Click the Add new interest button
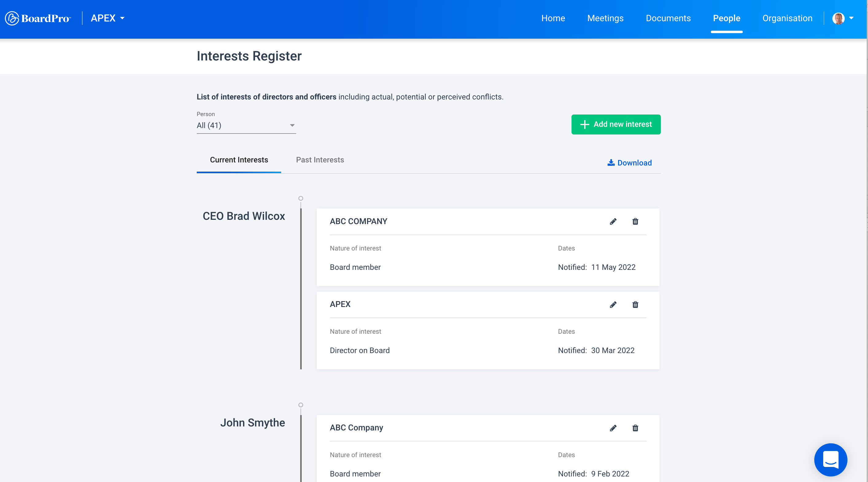The image size is (868, 482). 616,125
